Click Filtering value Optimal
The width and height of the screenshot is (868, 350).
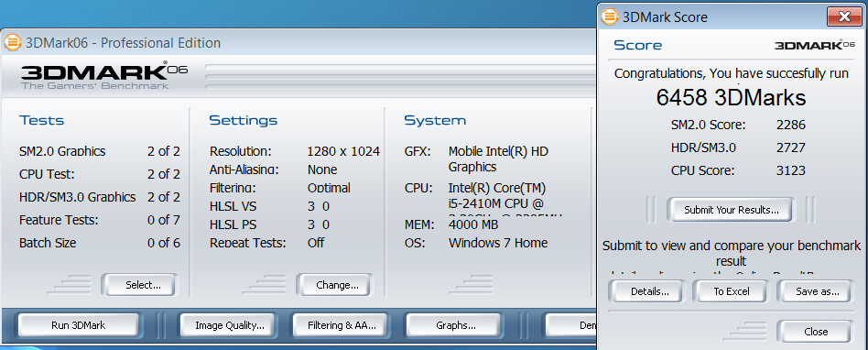pos(329,188)
